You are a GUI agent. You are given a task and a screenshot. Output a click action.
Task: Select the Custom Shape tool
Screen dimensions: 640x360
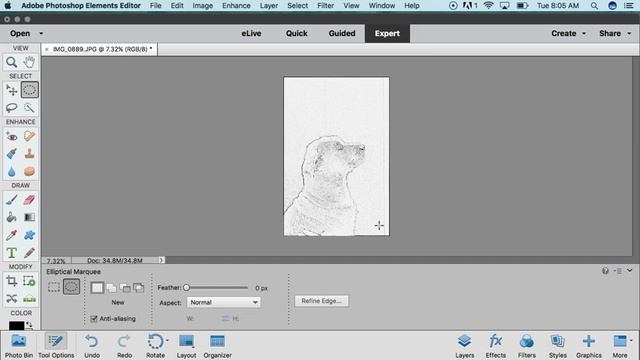point(29,235)
